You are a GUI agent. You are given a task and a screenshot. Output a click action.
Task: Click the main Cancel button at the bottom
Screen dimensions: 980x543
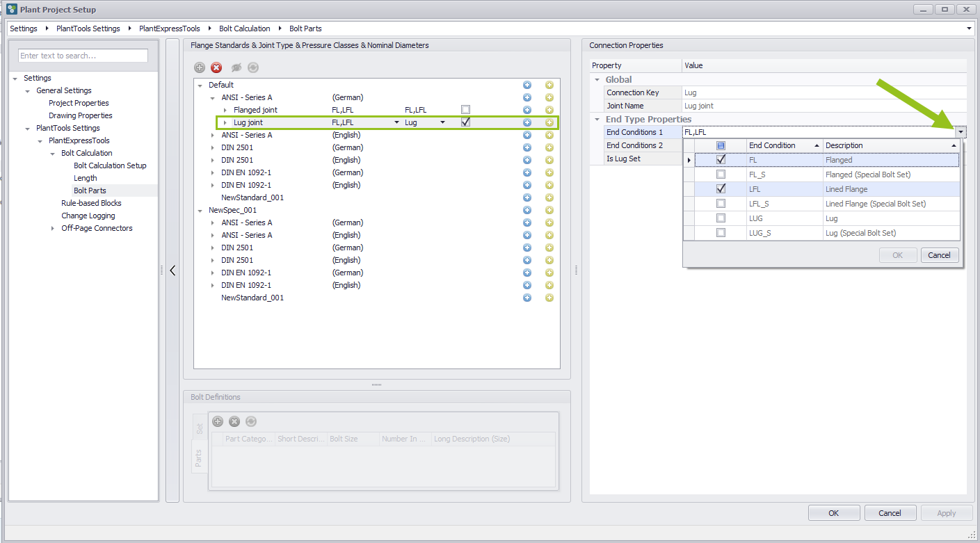click(x=890, y=513)
